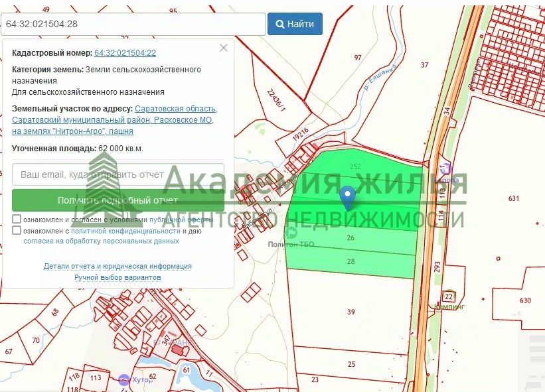This screenshot has height=392, width=545.
Task: Click the Хутор place icon
Action: [123, 379]
